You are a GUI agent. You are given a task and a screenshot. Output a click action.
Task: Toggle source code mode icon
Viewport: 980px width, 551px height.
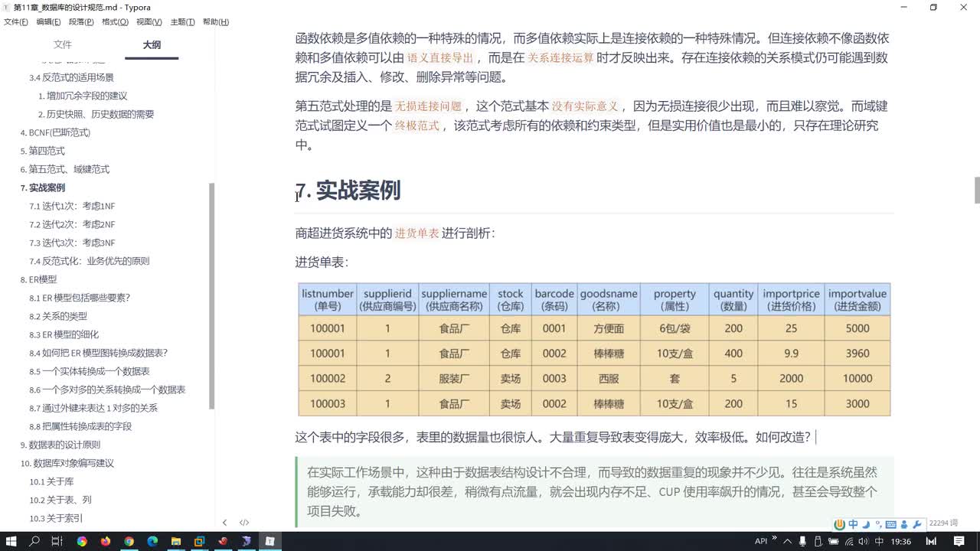tap(244, 523)
